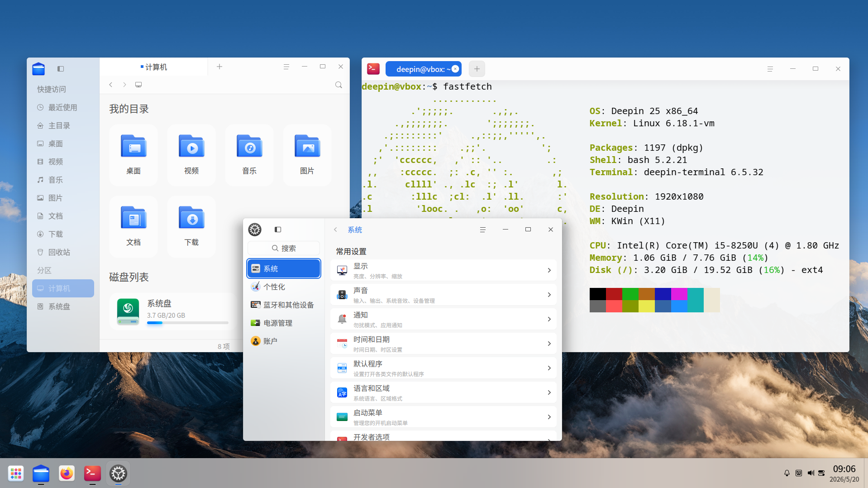868x488 pixels.
Task: Expand the 时间和日期 settings row
Action: 444,344
